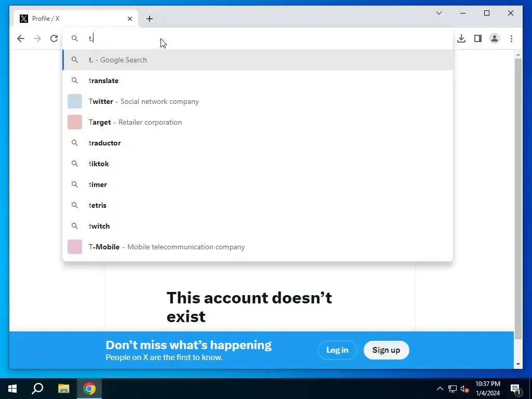Image resolution: width=532 pixels, height=399 pixels.
Task: Select the Profile / X tab
Action: (x=76, y=19)
